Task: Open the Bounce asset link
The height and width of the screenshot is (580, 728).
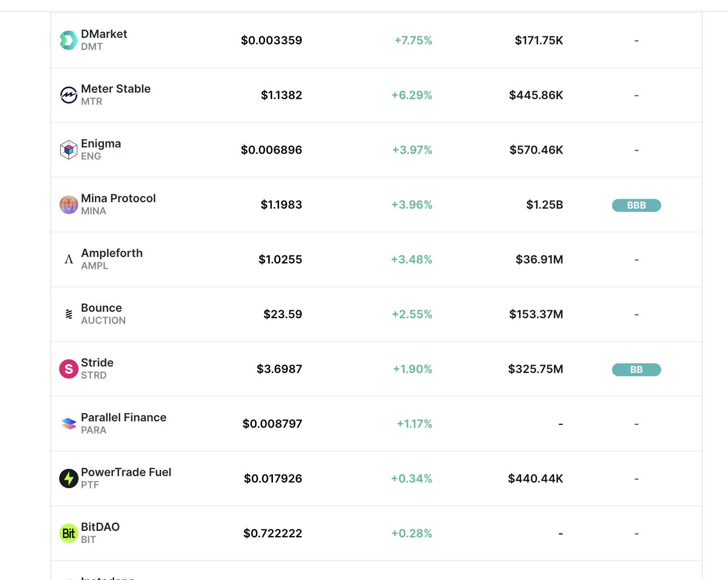Action: tap(101, 308)
